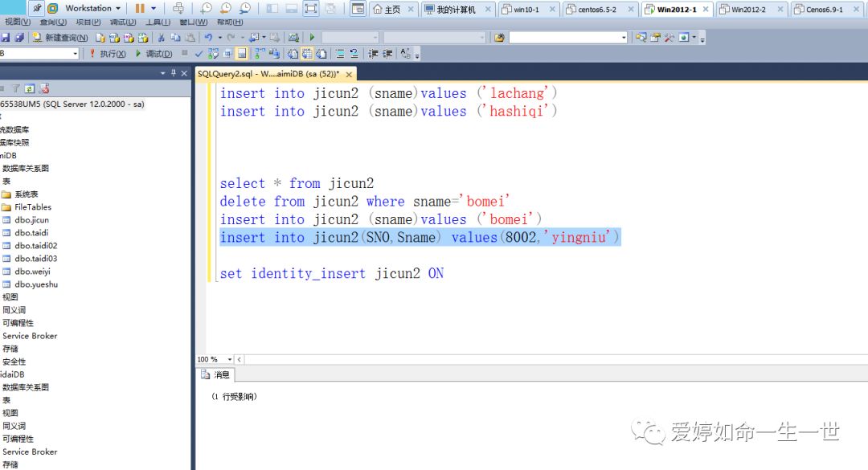Open the find combo box dropdown in toolbar

(624, 38)
